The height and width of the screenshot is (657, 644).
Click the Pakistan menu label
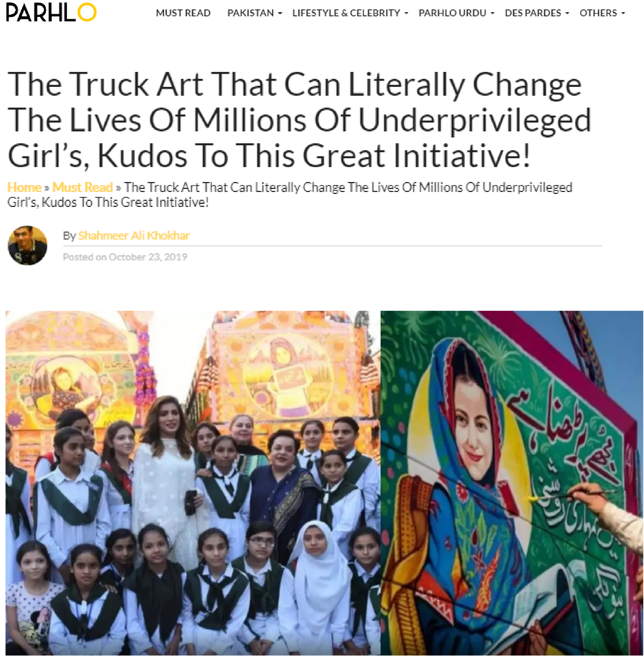(x=250, y=13)
